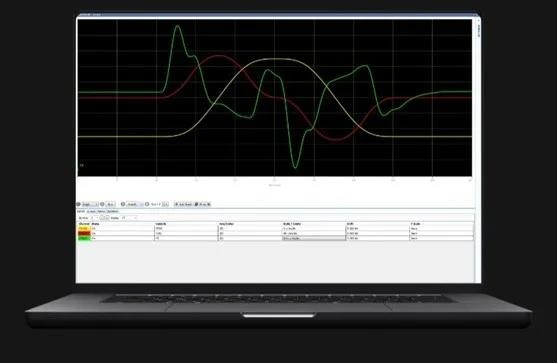Viewport: 557px width, 363px height.
Task: Click the yellow trace plateau in the plot
Action: pyautogui.click(x=276, y=59)
